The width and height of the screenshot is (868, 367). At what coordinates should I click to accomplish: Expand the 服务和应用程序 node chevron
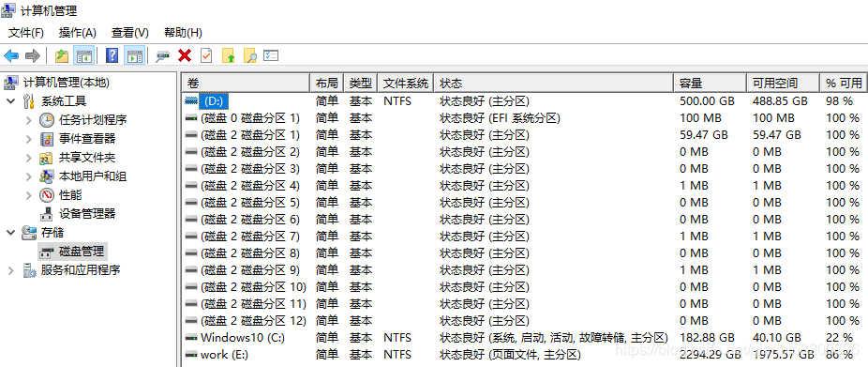(x=10, y=270)
